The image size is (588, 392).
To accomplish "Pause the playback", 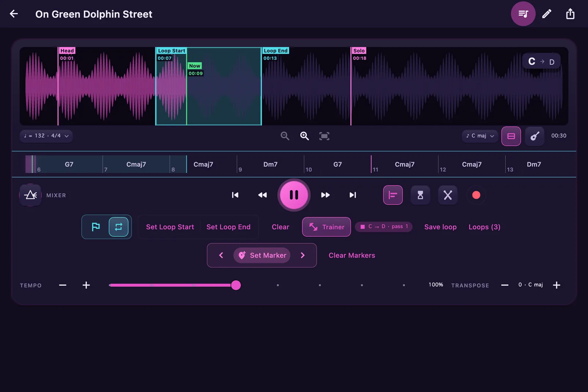I will pos(294,195).
